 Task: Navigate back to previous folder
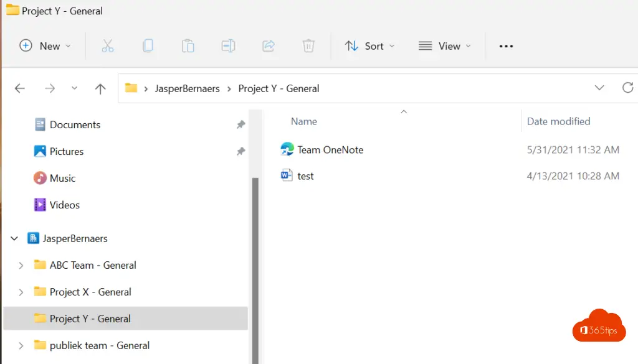coord(20,88)
